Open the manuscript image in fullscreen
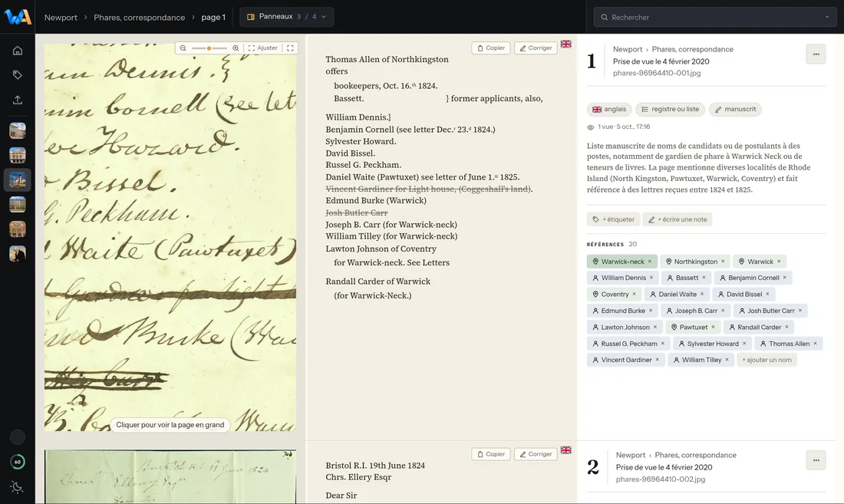 (290, 48)
